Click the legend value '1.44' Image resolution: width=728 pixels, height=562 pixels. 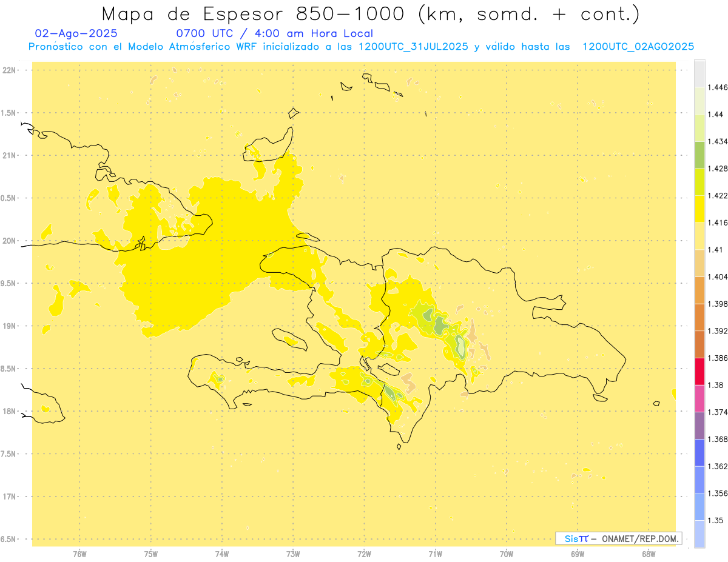[x=716, y=115]
